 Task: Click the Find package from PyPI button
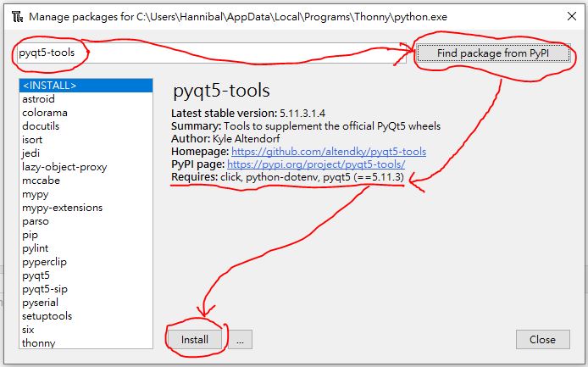[493, 53]
